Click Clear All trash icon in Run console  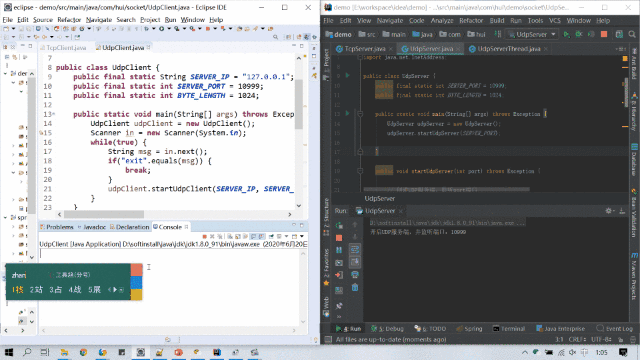pyautogui.click(x=355, y=287)
